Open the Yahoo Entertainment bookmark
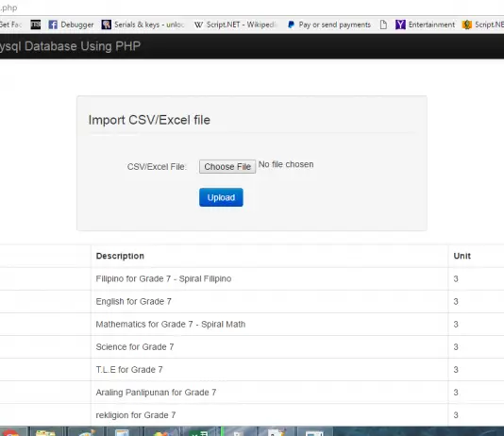This screenshot has width=504, height=436. point(425,25)
